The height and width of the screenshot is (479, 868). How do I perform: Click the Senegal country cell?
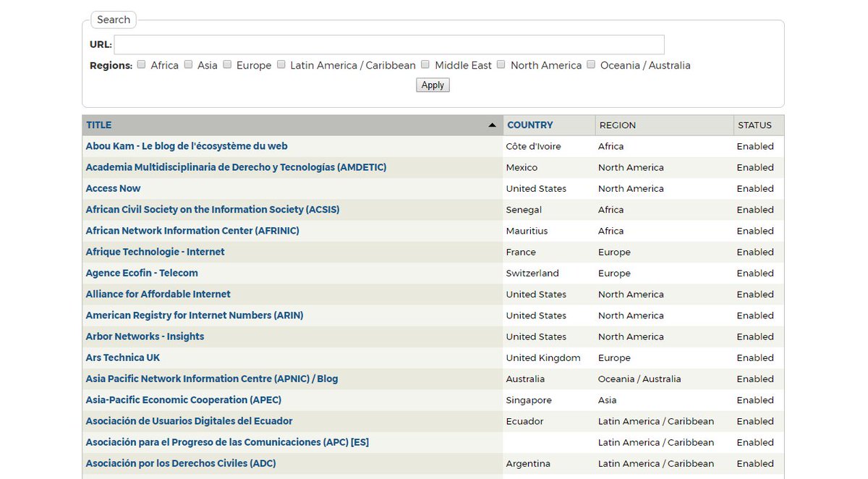tap(524, 210)
